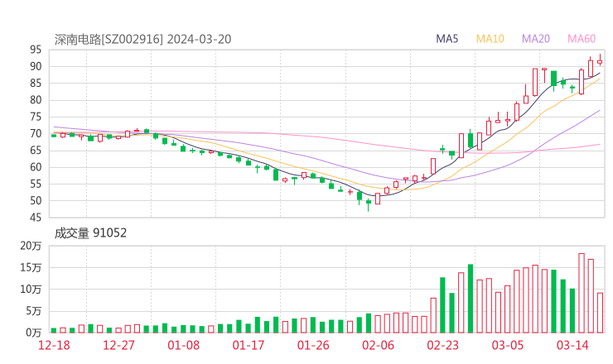The height and width of the screenshot is (364, 613).
Task: Click the lowest green candlestick near 02-06
Action: coord(369,204)
